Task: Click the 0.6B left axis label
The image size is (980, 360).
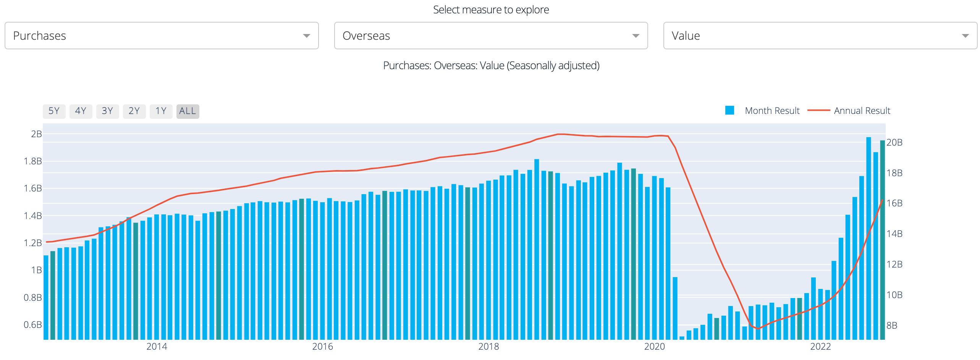Action: tap(33, 325)
